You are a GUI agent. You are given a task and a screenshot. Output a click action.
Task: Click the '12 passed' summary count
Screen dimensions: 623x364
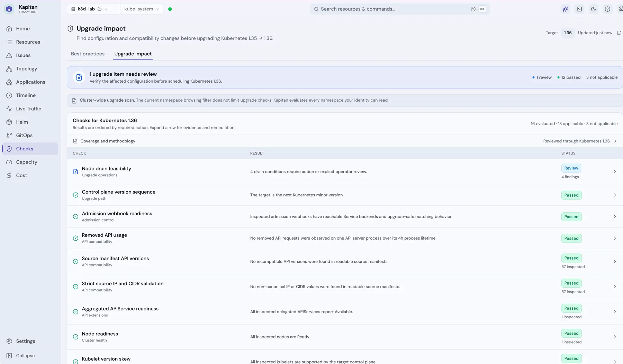569,77
